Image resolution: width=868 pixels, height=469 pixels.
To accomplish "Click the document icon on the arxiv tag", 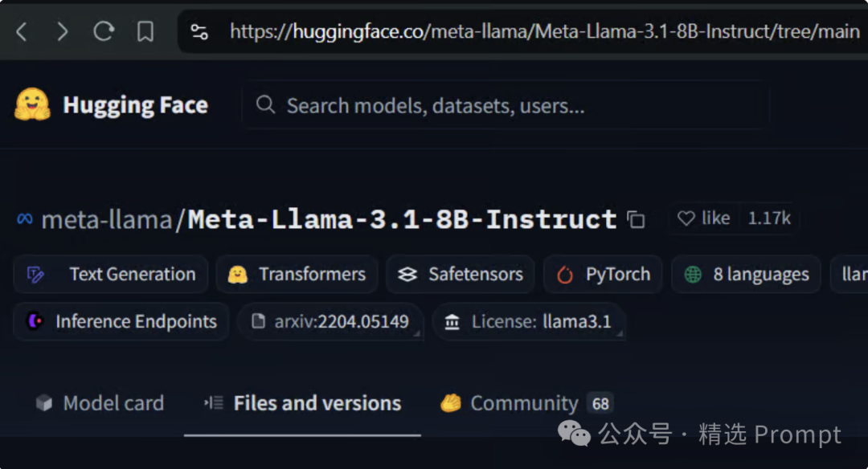I will 259,320.
